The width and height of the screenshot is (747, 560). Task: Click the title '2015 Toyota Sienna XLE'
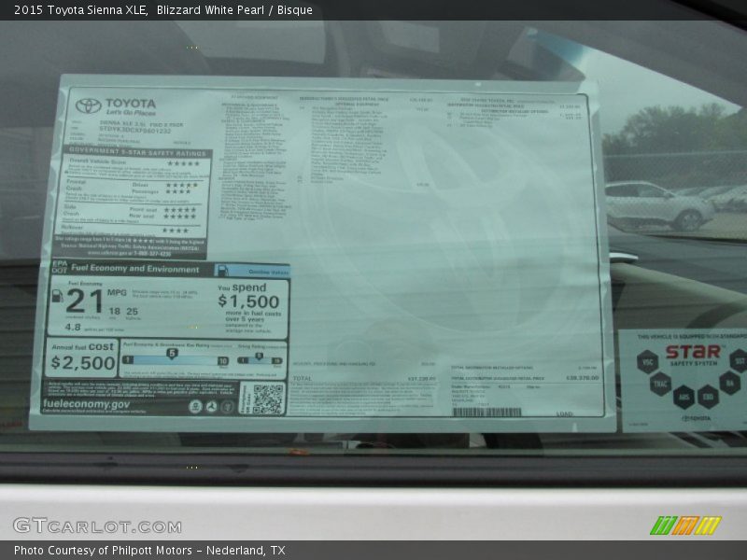(x=80, y=10)
